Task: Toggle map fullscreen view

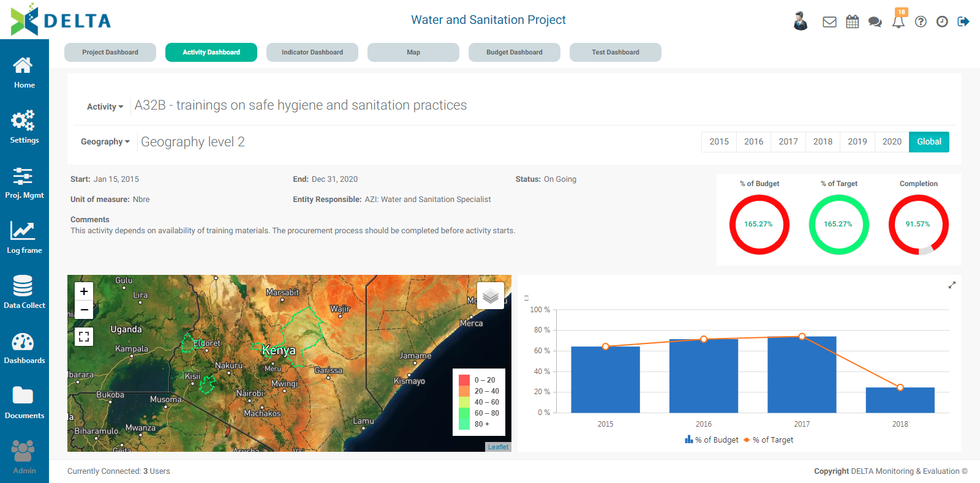Action: [84, 336]
